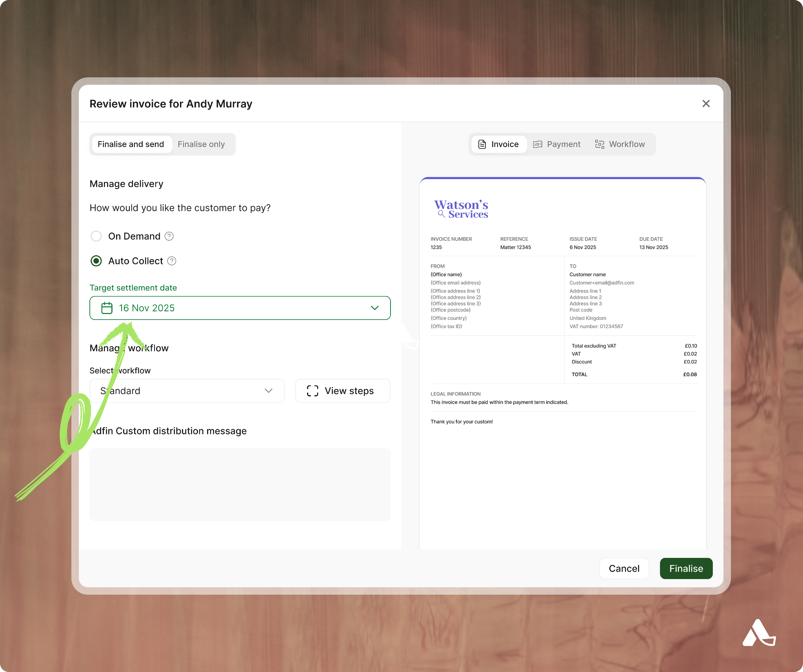Click the Payment tab banknote icon

click(x=538, y=144)
